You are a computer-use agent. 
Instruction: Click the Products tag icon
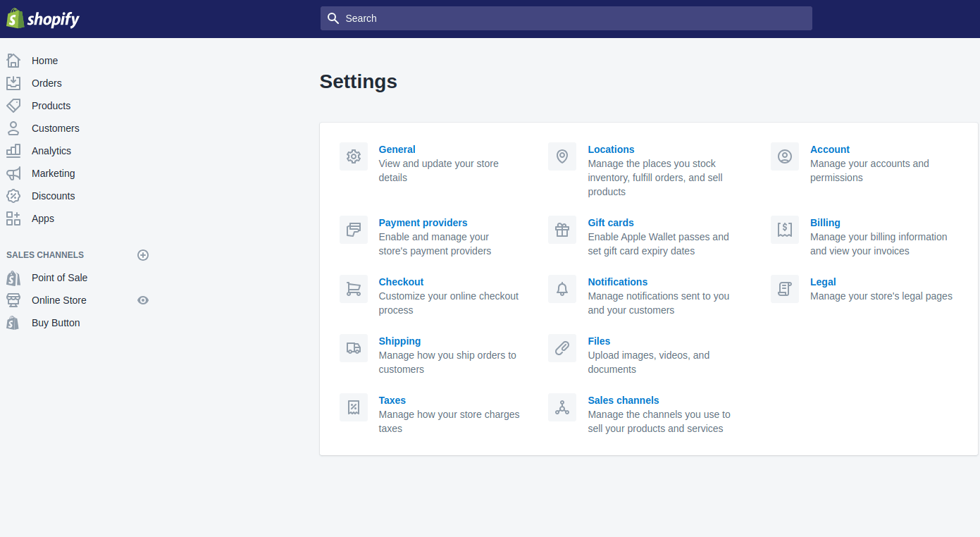coord(13,106)
